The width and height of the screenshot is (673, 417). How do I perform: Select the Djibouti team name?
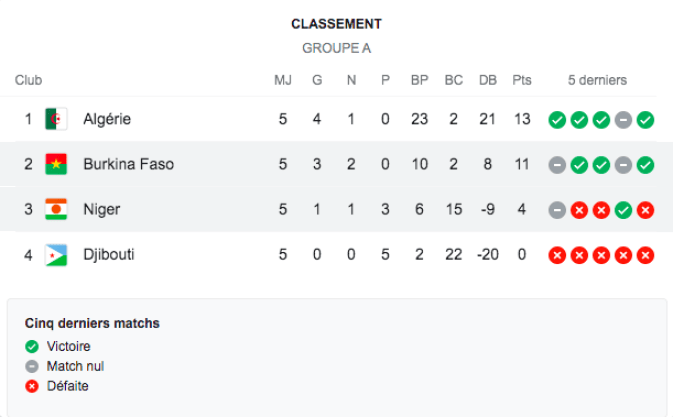coord(109,255)
